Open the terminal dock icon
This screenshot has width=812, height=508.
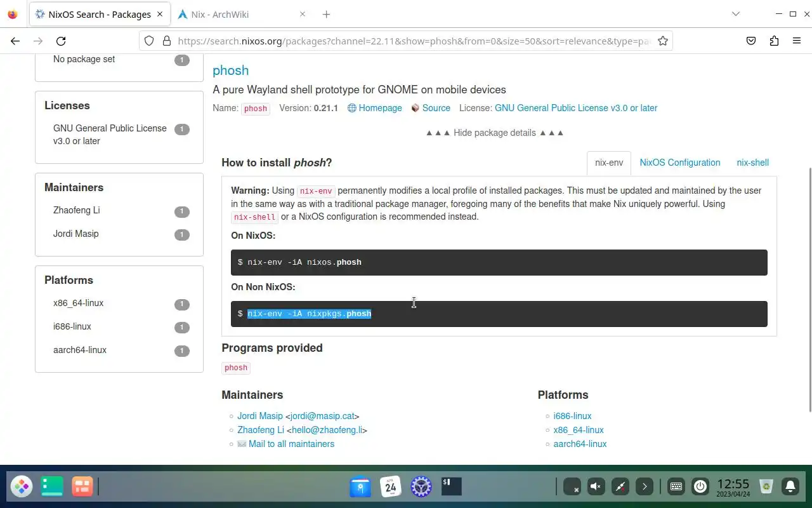pos(452,486)
